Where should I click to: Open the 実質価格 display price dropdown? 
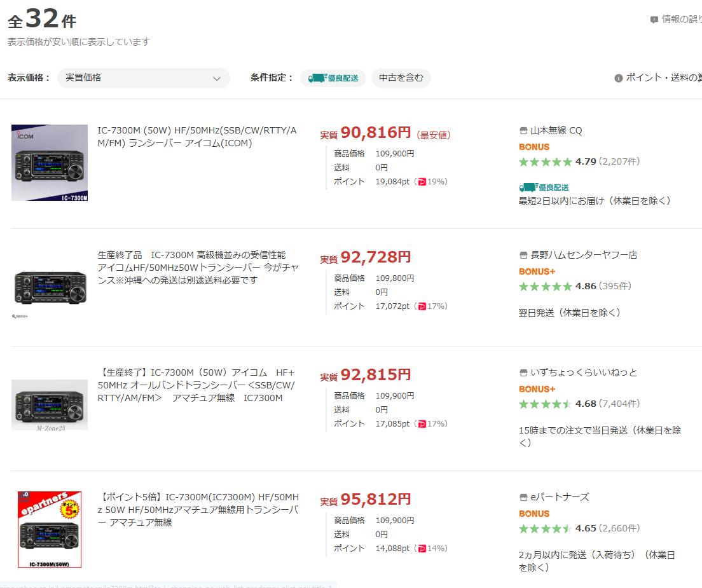pyautogui.click(x=143, y=78)
